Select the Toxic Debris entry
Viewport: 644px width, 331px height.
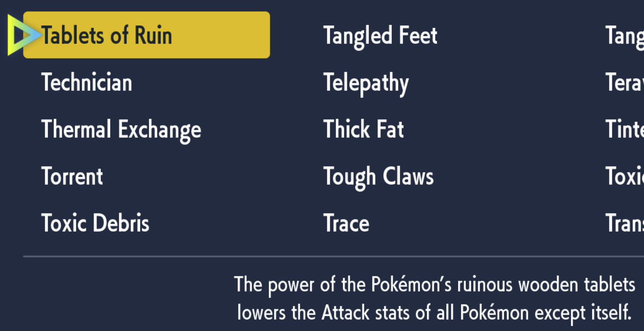(x=96, y=223)
